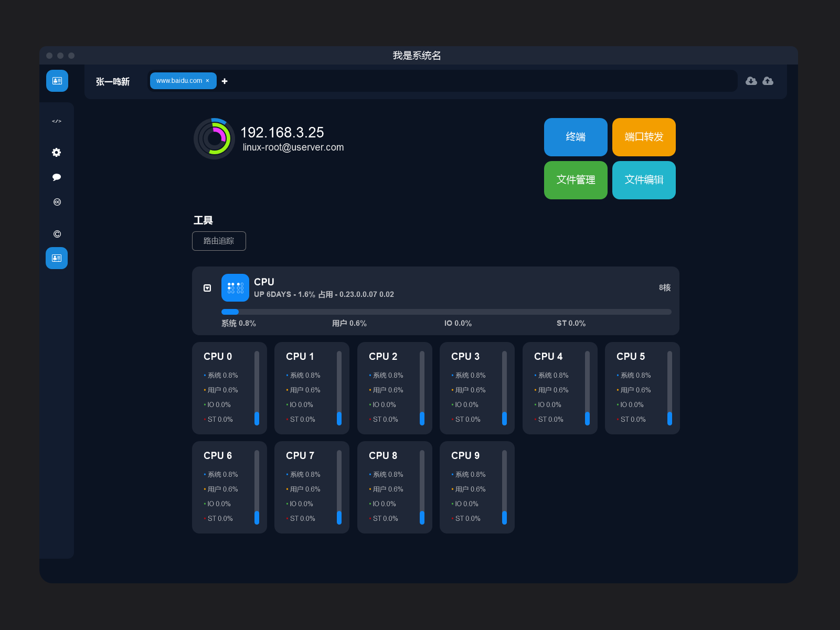Select the CPU 6 card title
The image size is (840, 630).
pyautogui.click(x=218, y=455)
